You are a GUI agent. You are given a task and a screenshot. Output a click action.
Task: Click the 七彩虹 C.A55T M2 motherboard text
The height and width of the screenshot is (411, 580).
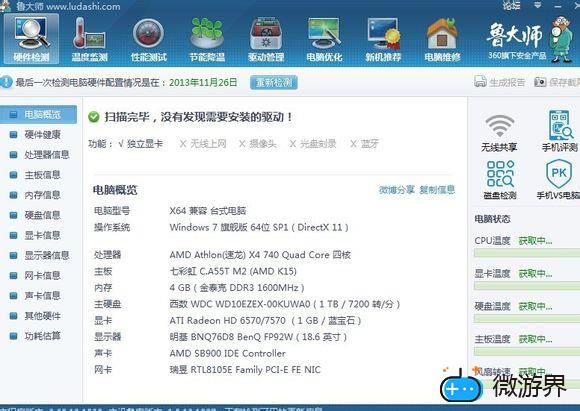point(233,272)
